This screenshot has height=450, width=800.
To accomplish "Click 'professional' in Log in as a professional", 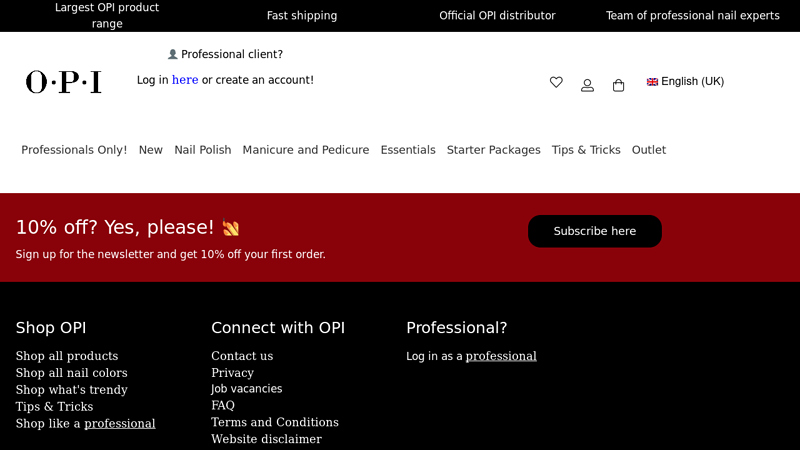I will (x=501, y=356).
